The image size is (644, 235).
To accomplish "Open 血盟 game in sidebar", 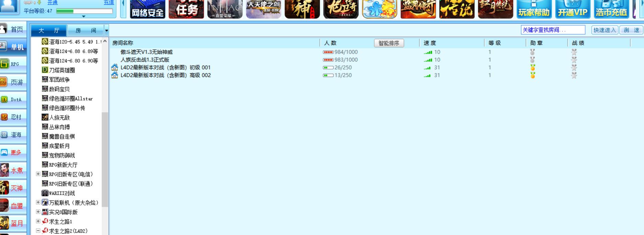I will tap(13, 206).
